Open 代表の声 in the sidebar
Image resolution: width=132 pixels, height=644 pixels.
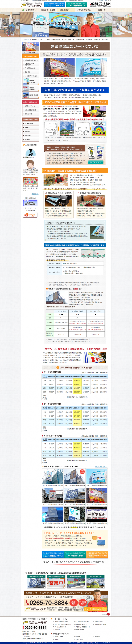(30, 131)
